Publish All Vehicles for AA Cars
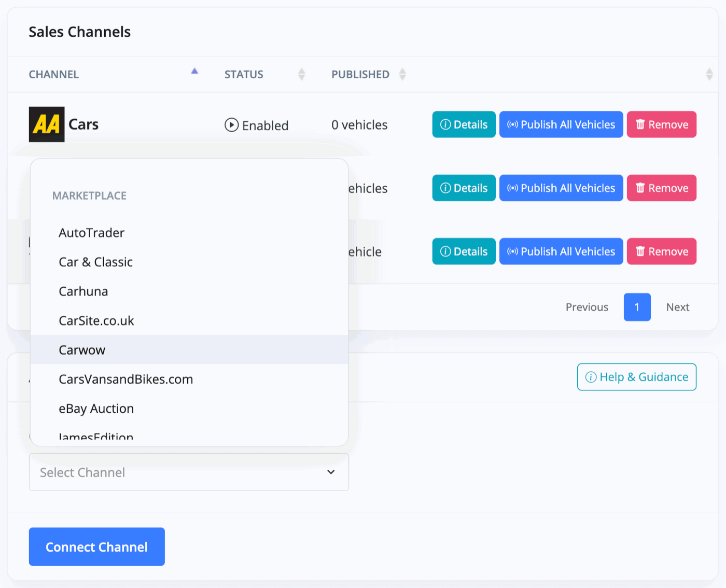This screenshot has width=726, height=588. (x=561, y=124)
